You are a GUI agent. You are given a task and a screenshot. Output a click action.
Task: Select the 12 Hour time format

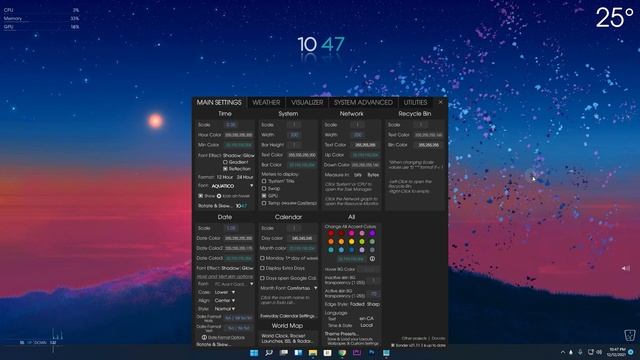tap(224, 177)
